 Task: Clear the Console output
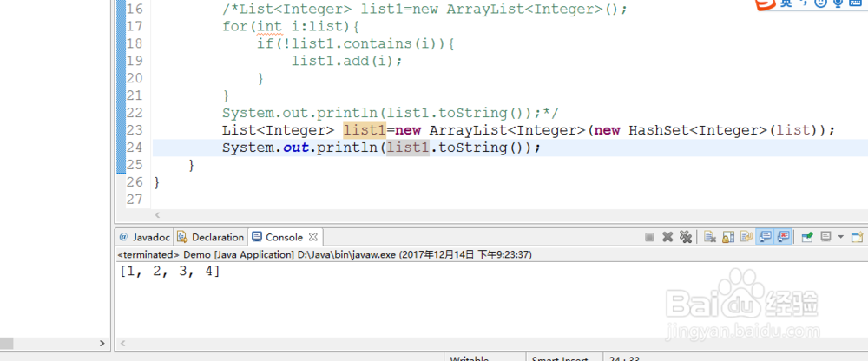click(710, 237)
